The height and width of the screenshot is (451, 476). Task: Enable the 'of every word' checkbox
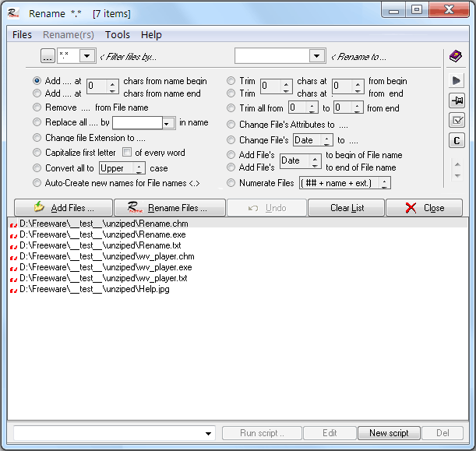(128, 153)
